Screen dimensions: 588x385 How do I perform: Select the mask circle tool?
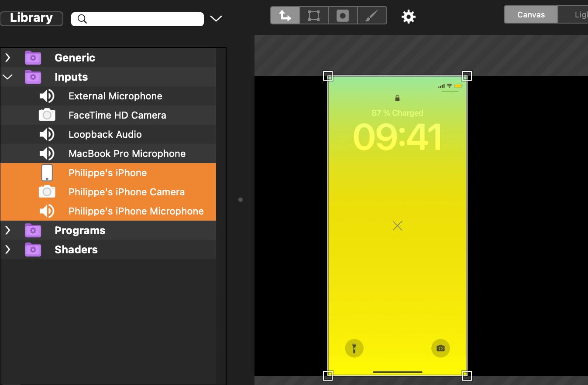coord(343,16)
